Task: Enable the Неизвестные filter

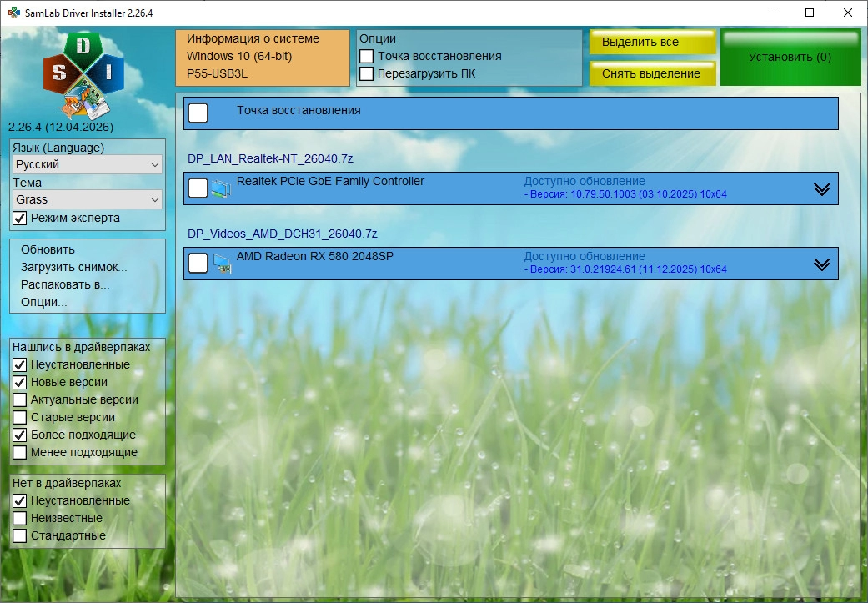Action: pos(20,518)
